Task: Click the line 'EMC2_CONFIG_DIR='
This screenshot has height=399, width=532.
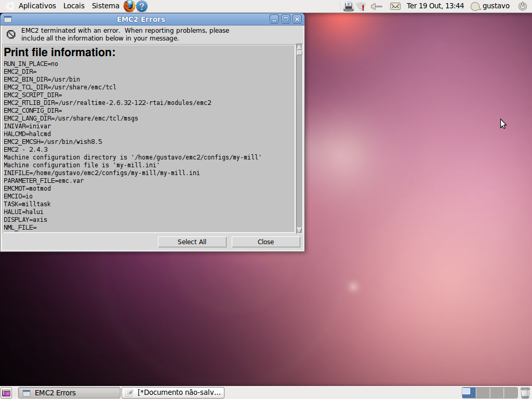Action: [33, 111]
